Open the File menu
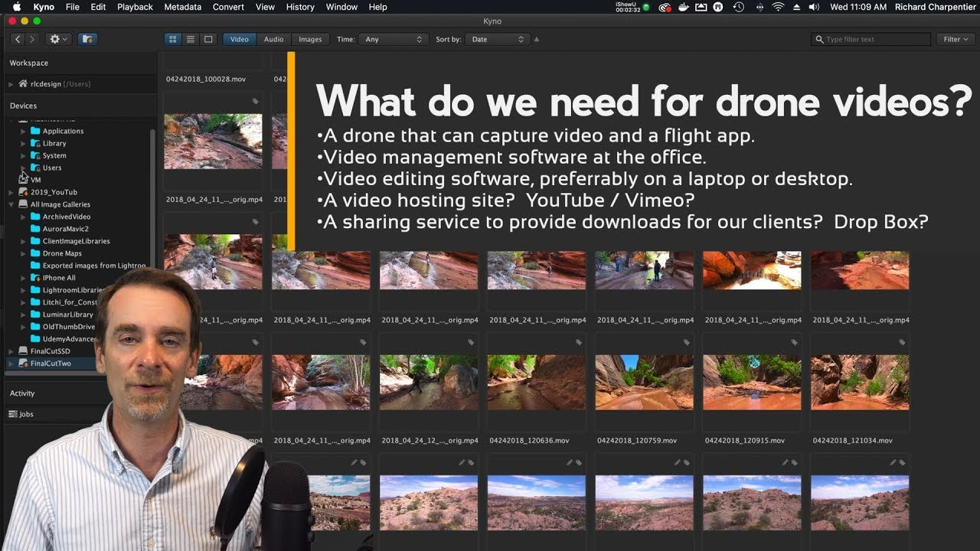 (x=73, y=7)
